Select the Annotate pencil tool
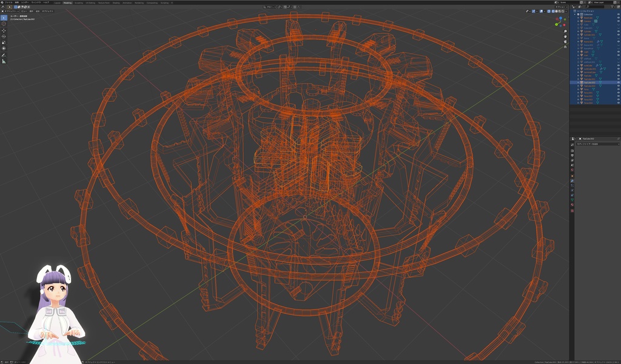Viewport: 621px width, 364px height. (4, 55)
